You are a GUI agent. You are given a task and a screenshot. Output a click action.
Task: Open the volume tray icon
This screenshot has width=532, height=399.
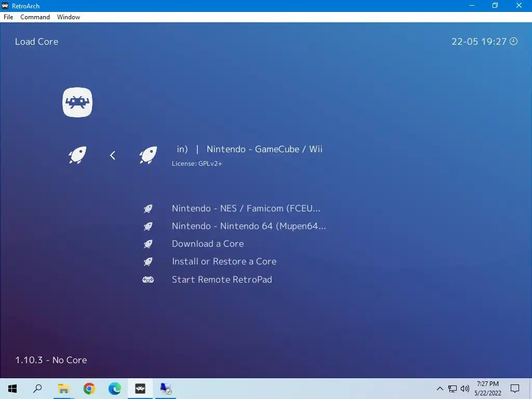tap(465, 389)
